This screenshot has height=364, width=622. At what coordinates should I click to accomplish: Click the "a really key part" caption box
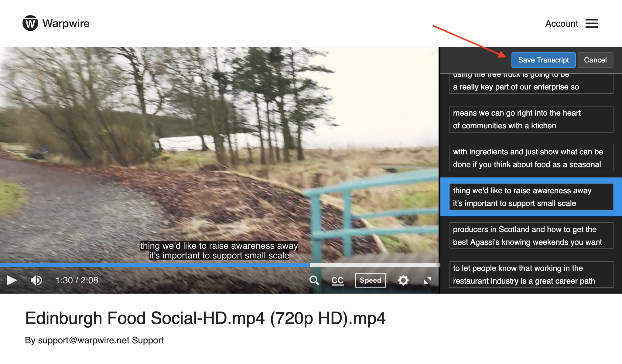pos(531,87)
